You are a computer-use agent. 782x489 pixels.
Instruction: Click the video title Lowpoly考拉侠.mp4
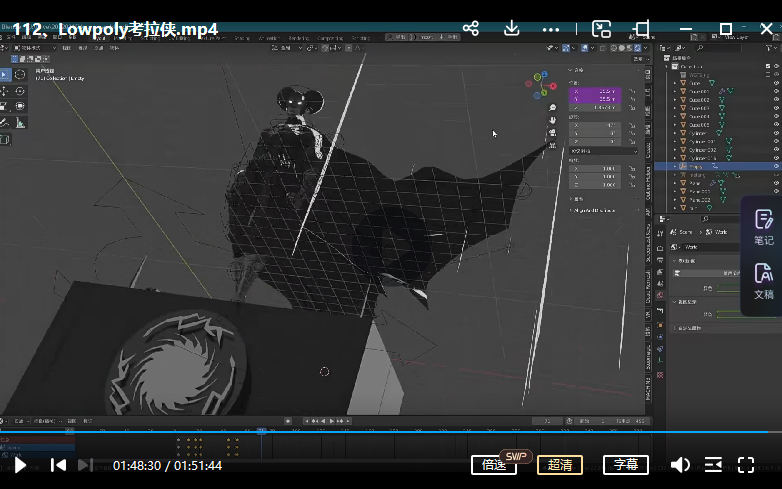coord(137,29)
